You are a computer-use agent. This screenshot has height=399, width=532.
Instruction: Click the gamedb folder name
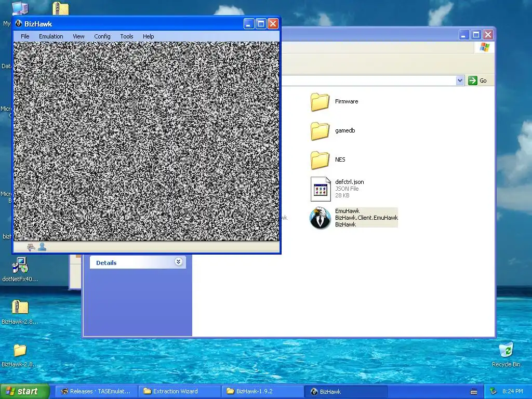[x=345, y=130]
